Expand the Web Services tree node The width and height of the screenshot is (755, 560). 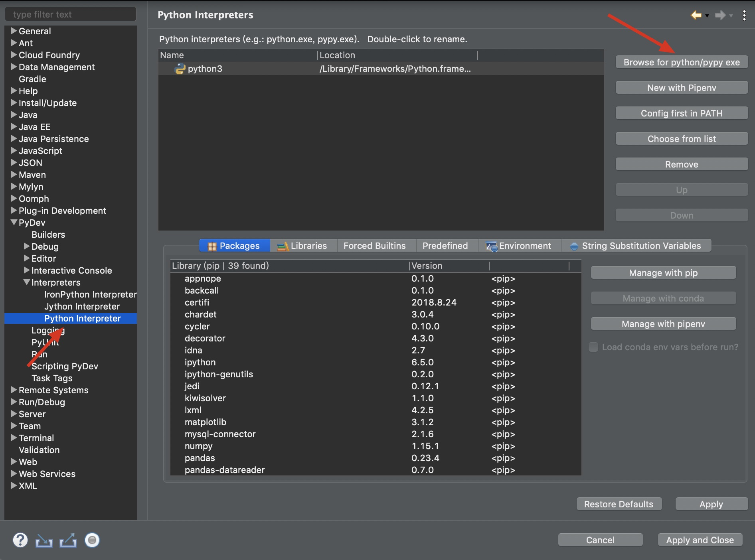click(x=14, y=473)
